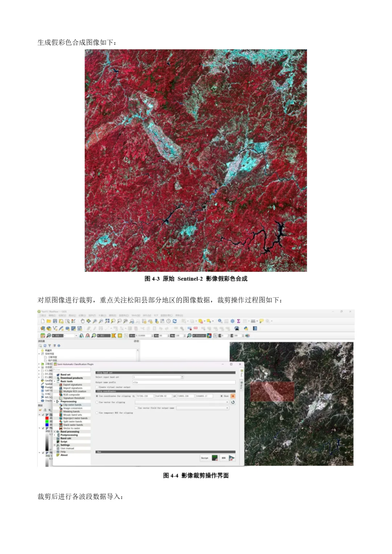This screenshot has height=554, width=392.
Task: Click the Zoom In magnifier tool
Action: click(95, 321)
